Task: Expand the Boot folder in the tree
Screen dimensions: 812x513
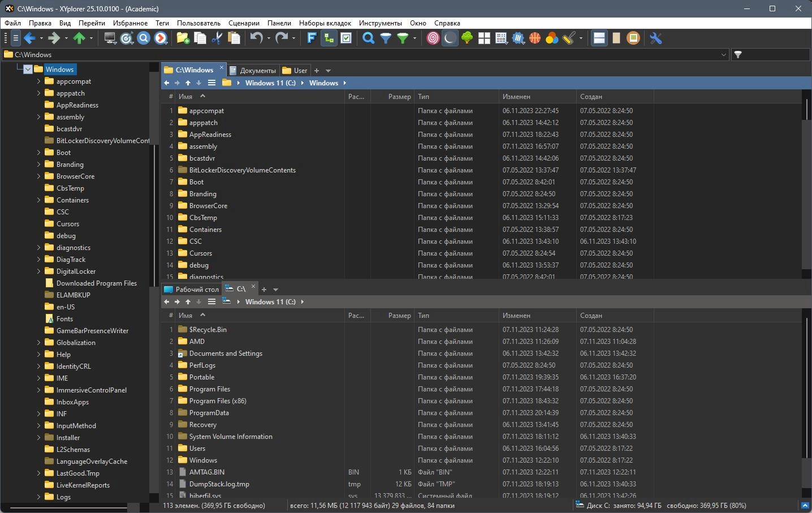Action: pyautogui.click(x=38, y=153)
